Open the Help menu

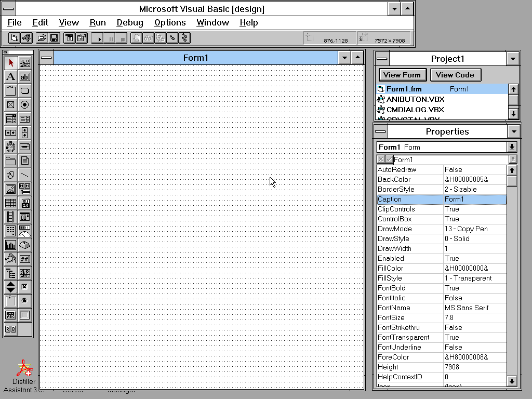249,22
